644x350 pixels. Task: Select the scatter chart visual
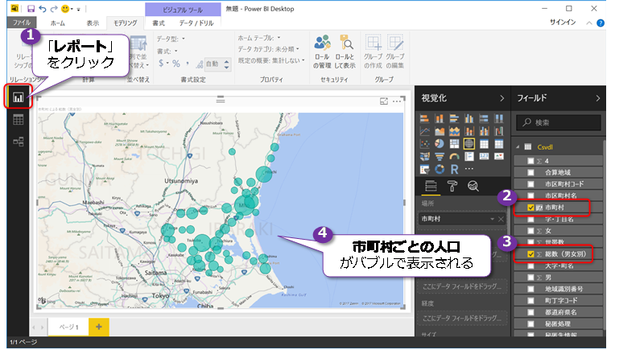(x=425, y=144)
